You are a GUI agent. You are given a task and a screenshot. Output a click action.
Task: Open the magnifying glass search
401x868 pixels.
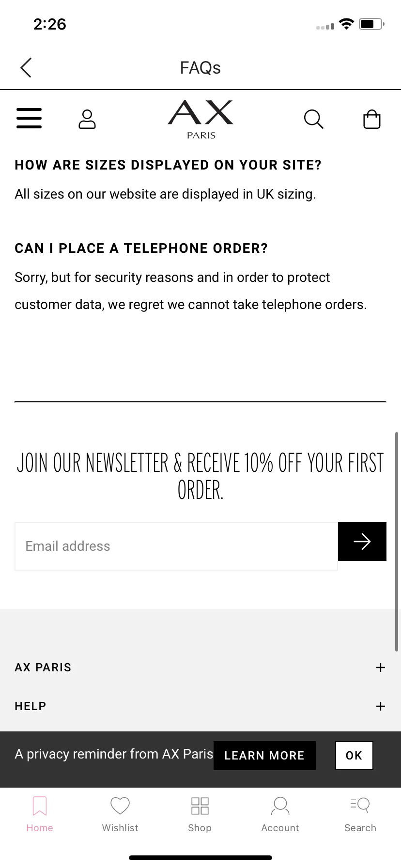tap(313, 119)
